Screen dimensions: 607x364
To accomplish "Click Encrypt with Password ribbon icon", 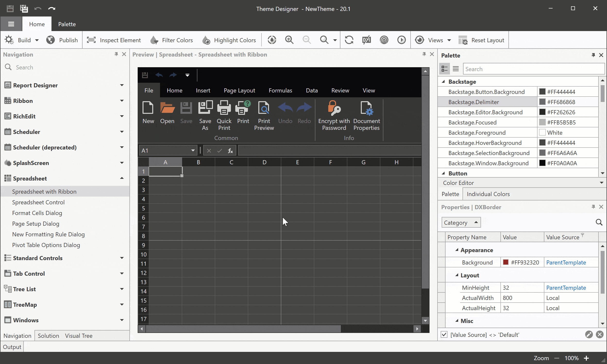I will [x=334, y=108].
